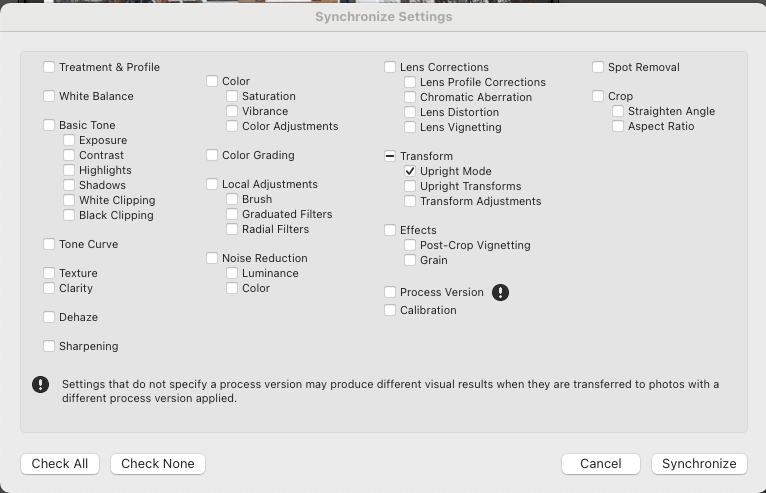Select the Color Grading checkbox
The width and height of the screenshot is (766, 493).
coord(212,156)
